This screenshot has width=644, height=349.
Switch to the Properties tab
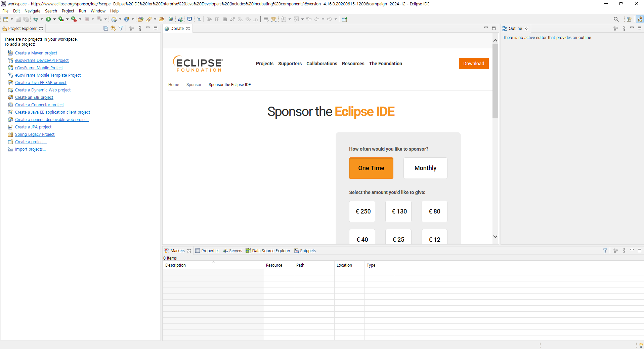pyautogui.click(x=207, y=251)
